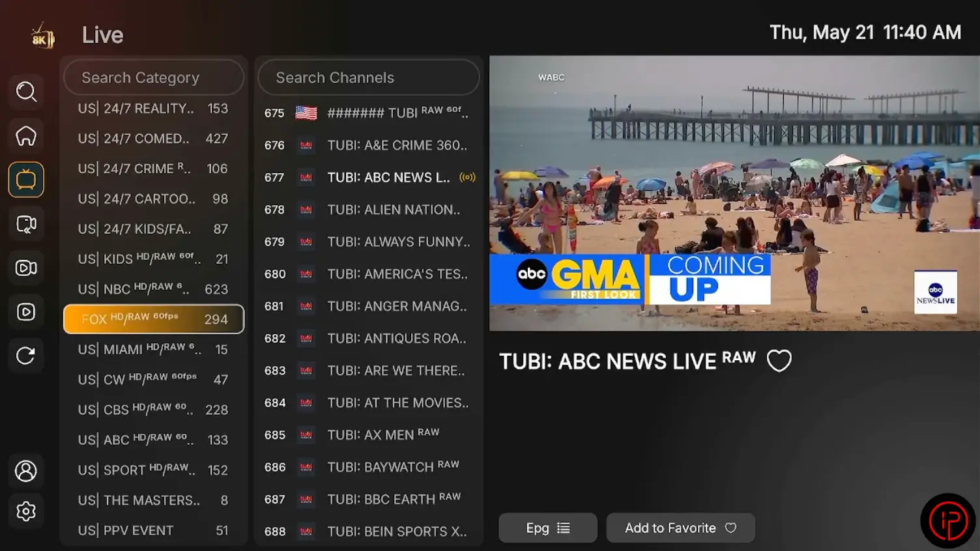980x551 pixels.
Task: Select US| 24/7 REALITY category
Action: pyautogui.click(x=154, y=109)
